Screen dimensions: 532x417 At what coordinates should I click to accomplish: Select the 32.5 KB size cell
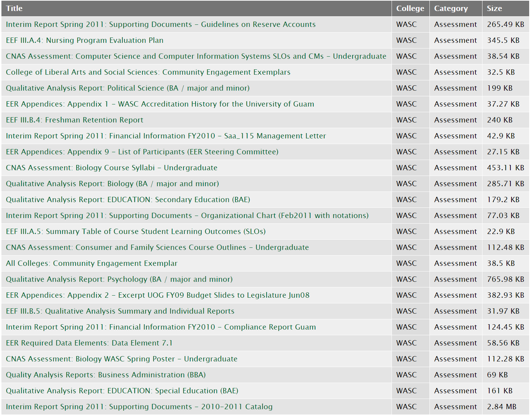(x=506, y=72)
